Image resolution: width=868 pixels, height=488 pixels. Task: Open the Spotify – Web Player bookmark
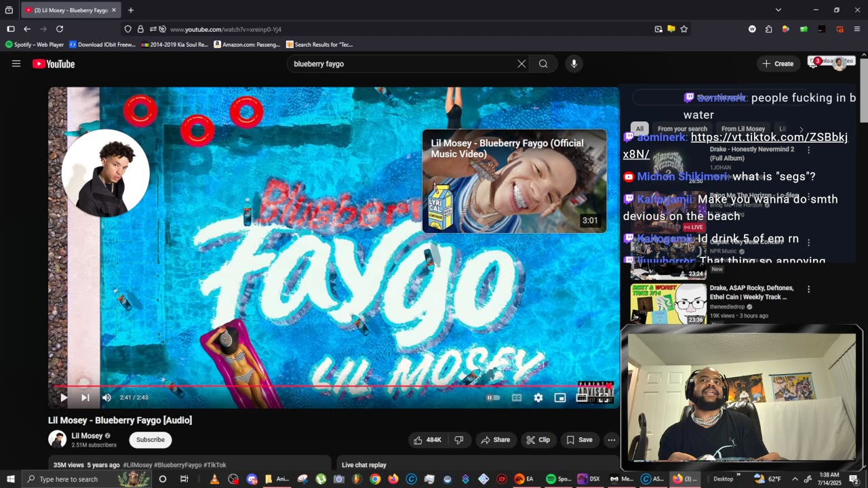coord(35,45)
